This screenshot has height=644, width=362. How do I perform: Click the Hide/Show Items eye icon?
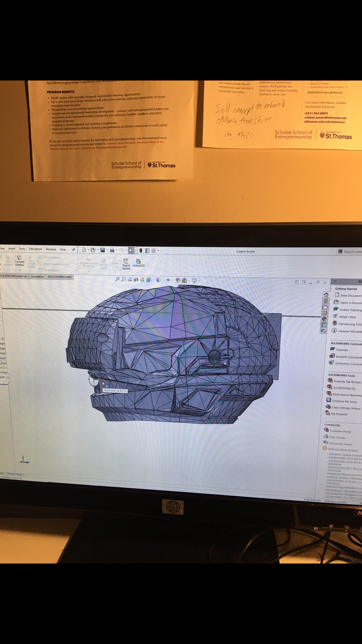click(x=168, y=280)
